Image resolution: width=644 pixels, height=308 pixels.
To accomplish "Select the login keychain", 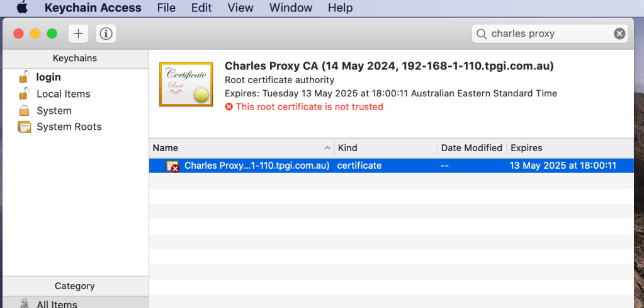I will click(48, 77).
